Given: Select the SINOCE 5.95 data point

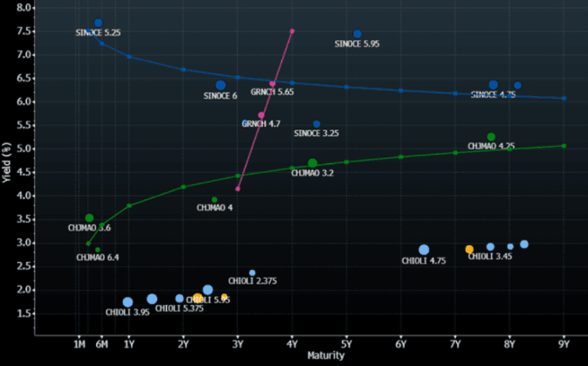Looking at the screenshot, I should pos(357,34).
